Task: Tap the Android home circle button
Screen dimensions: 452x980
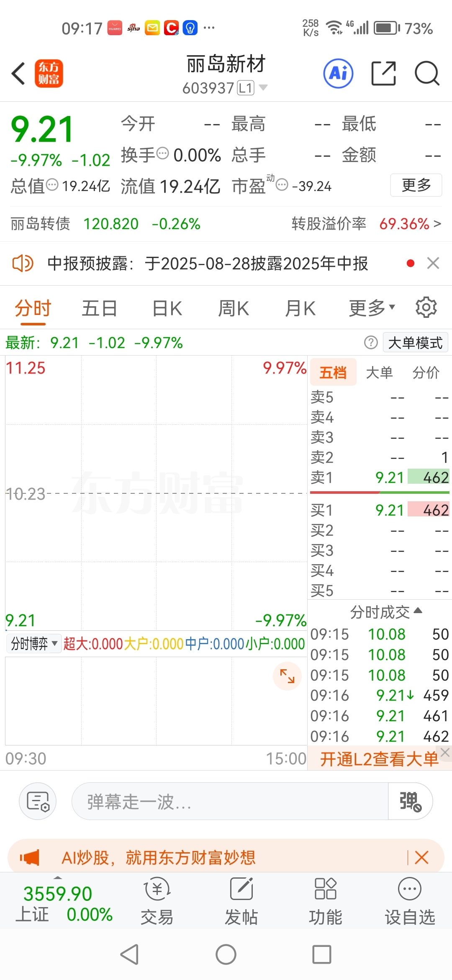Action: 226,955
